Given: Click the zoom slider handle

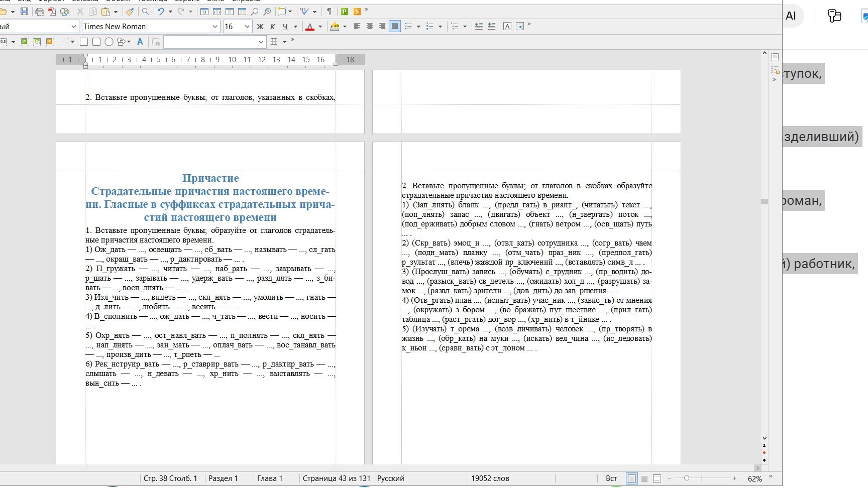Looking at the screenshot, I should click(687, 478).
